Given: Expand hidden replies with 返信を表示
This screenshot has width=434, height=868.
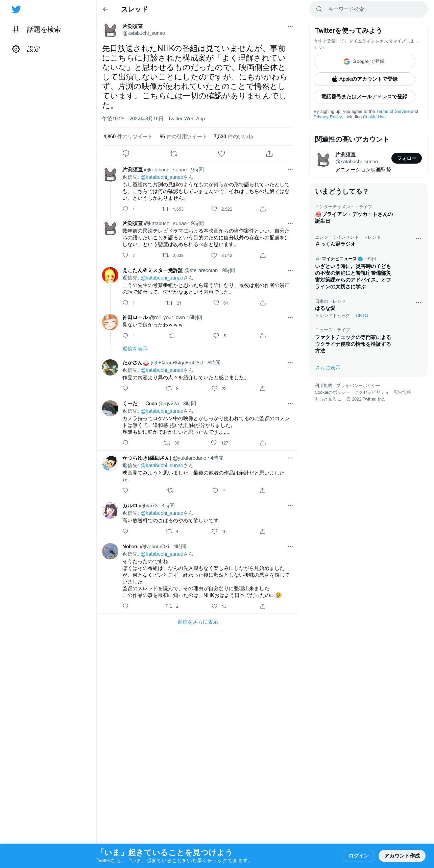Looking at the screenshot, I should point(135,349).
